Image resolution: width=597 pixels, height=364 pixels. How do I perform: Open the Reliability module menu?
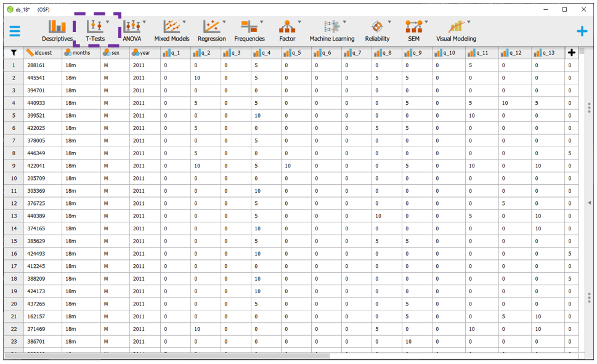[377, 30]
